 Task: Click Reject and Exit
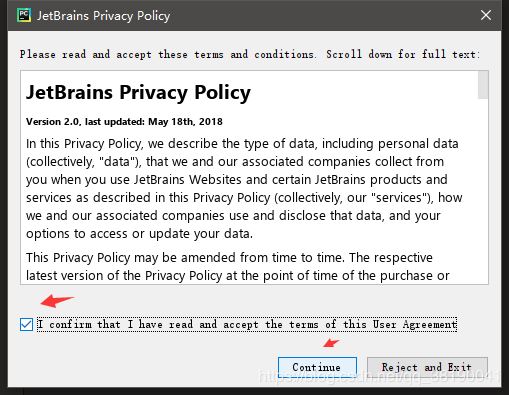coord(427,367)
